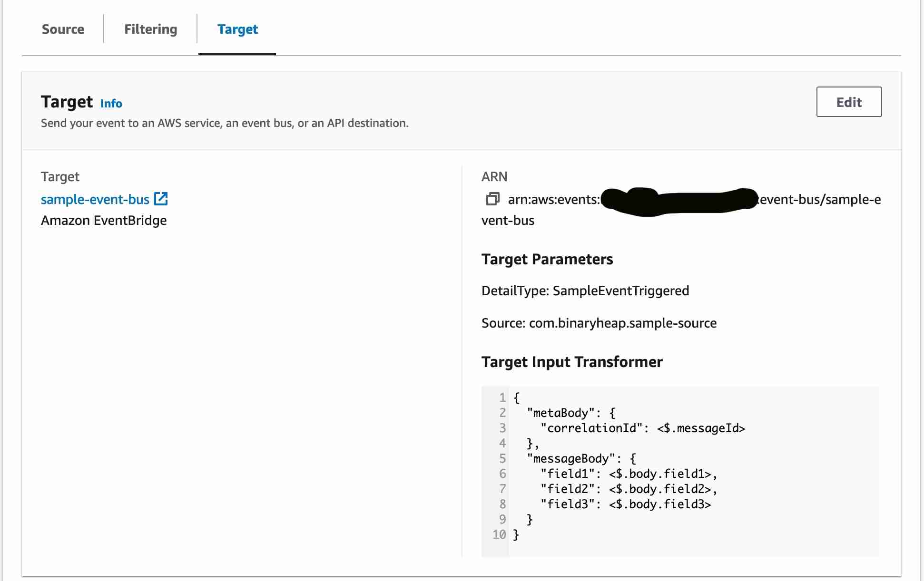Copy the ARN with the copy icon

[x=492, y=199]
